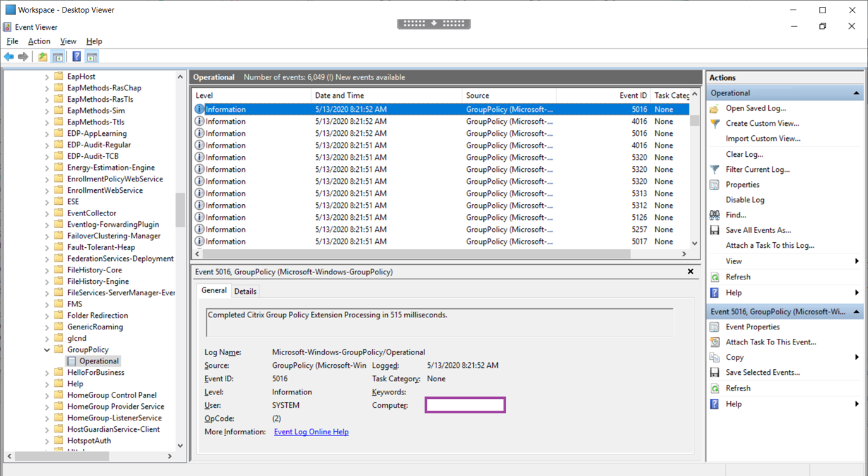
Task: Click the Desktop Viewer toolbar pull-down handle
Action: pos(434,23)
